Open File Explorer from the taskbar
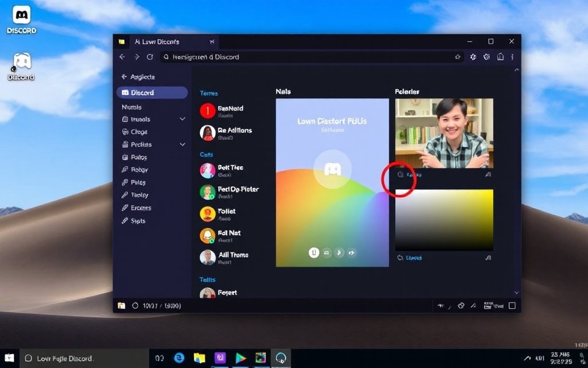This screenshot has height=368, width=588. coord(199,358)
